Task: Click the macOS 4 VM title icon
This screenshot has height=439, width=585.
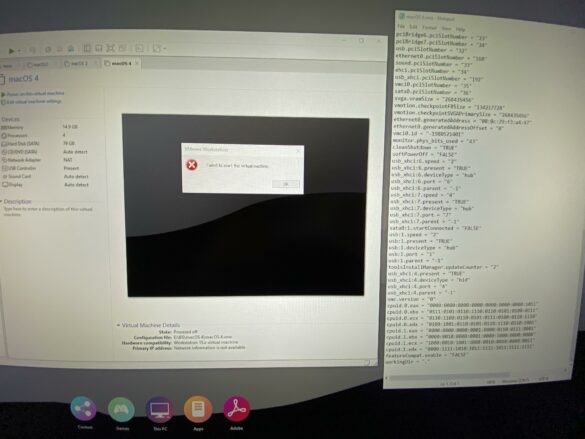Action: pyautogui.click(x=3, y=79)
